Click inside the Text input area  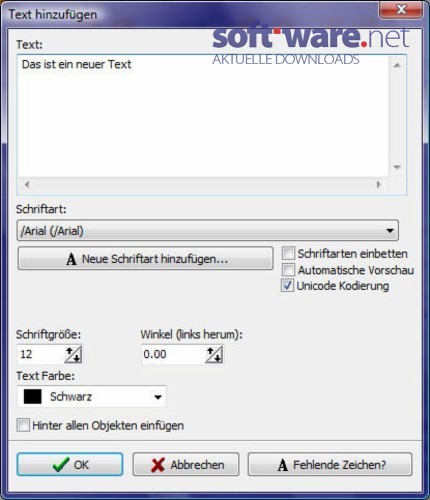click(x=203, y=117)
